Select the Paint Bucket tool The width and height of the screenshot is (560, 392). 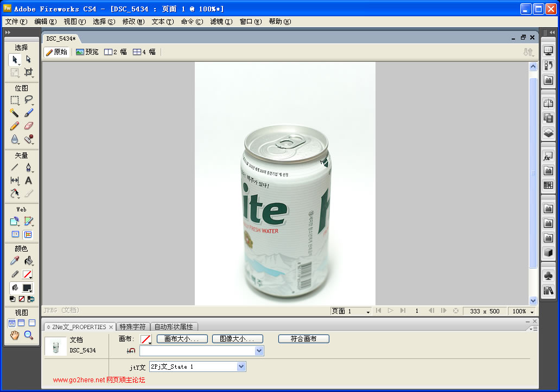[x=29, y=261]
